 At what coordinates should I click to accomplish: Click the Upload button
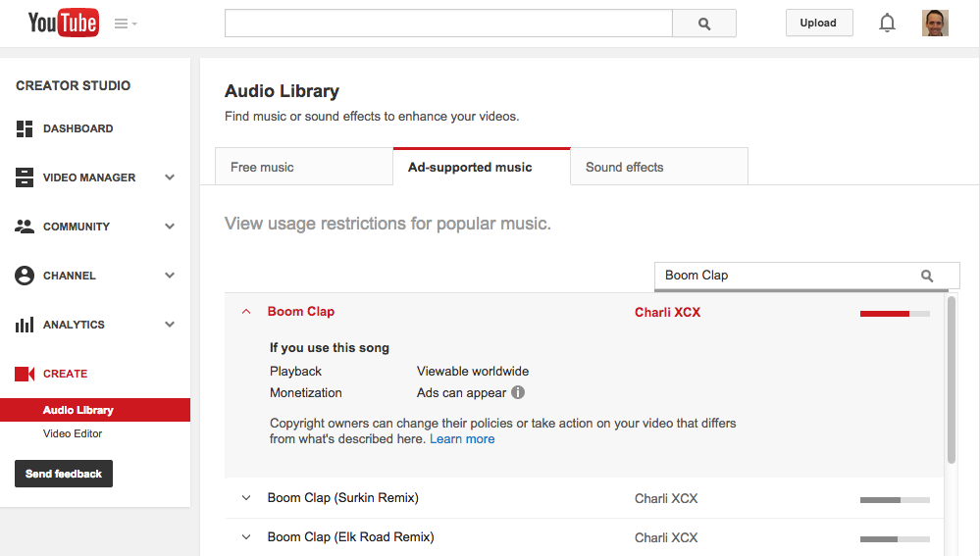(818, 23)
